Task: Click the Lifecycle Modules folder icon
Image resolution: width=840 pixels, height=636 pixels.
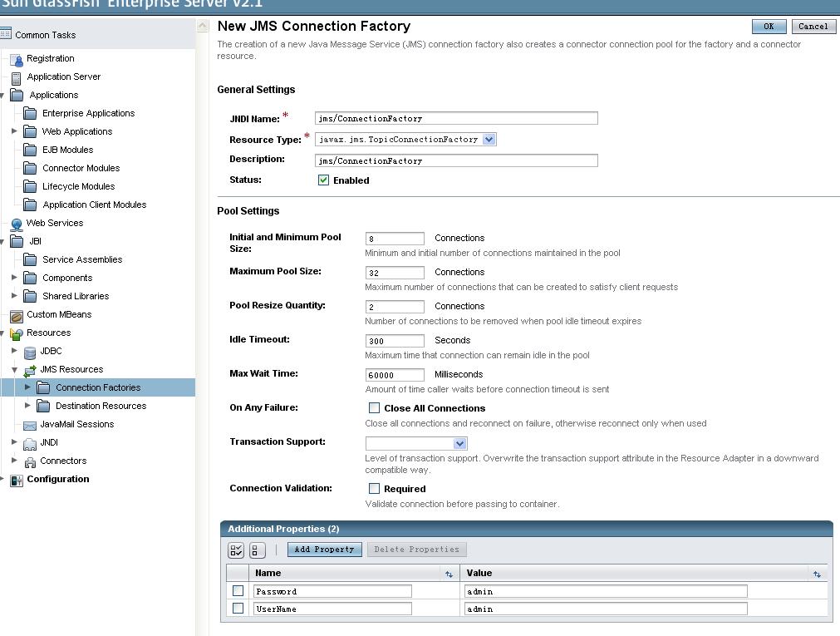Action: pyautogui.click(x=30, y=186)
